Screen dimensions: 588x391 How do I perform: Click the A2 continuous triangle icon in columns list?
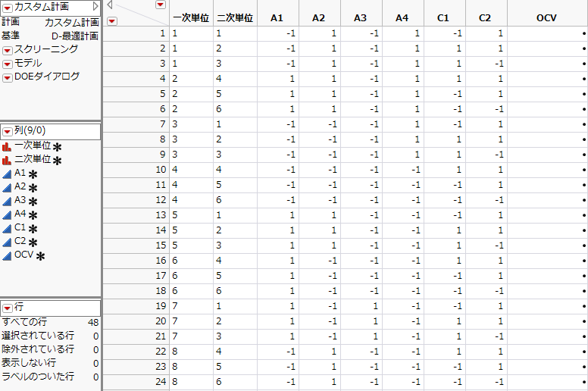[6, 187]
